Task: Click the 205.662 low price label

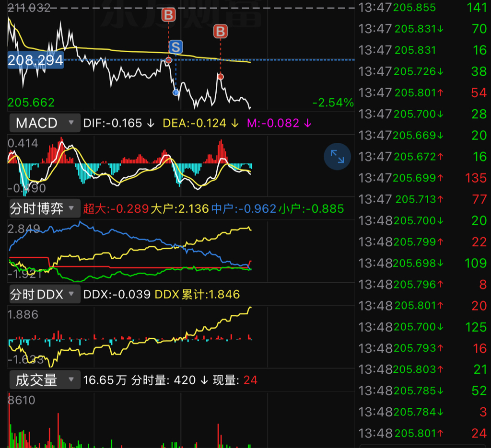Action: (x=31, y=103)
